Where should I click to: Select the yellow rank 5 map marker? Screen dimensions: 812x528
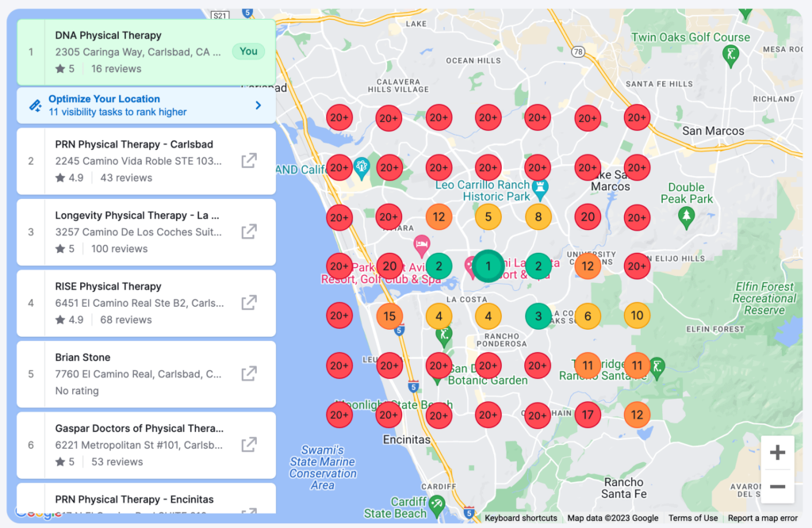click(488, 217)
